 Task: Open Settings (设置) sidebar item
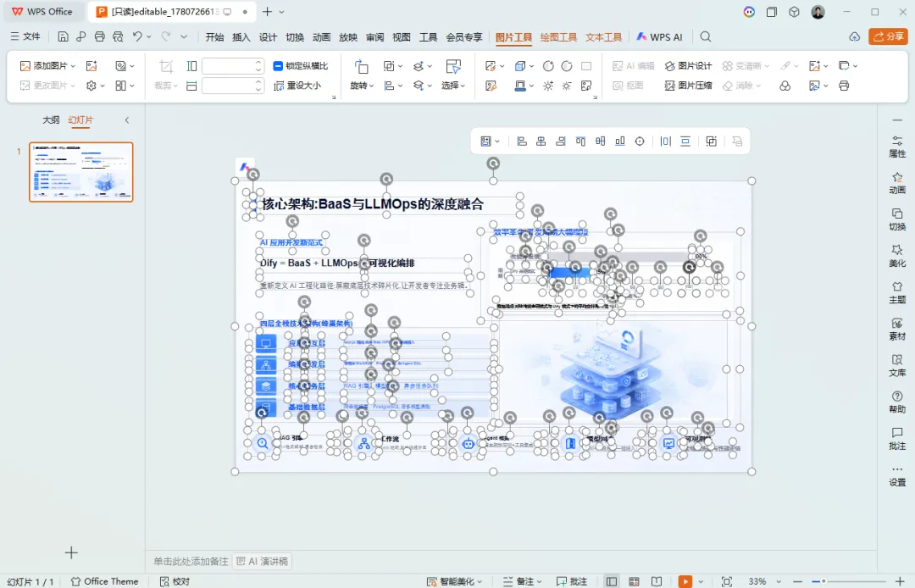click(897, 475)
